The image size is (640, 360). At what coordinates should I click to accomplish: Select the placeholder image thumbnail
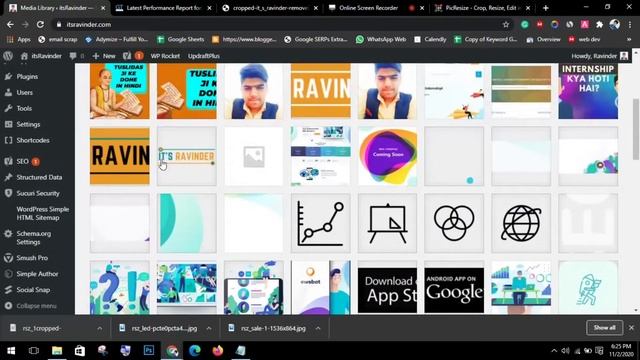click(x=253, y=156)
